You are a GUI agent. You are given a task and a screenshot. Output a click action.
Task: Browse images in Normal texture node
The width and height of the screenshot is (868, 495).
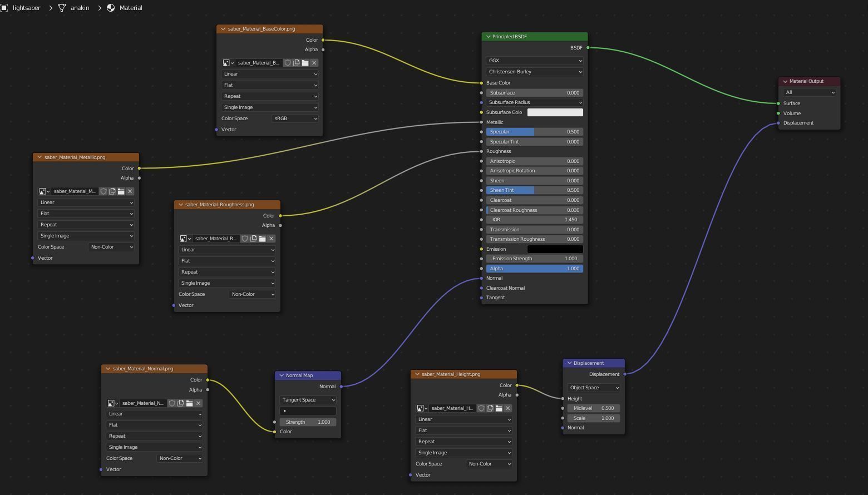112,403
